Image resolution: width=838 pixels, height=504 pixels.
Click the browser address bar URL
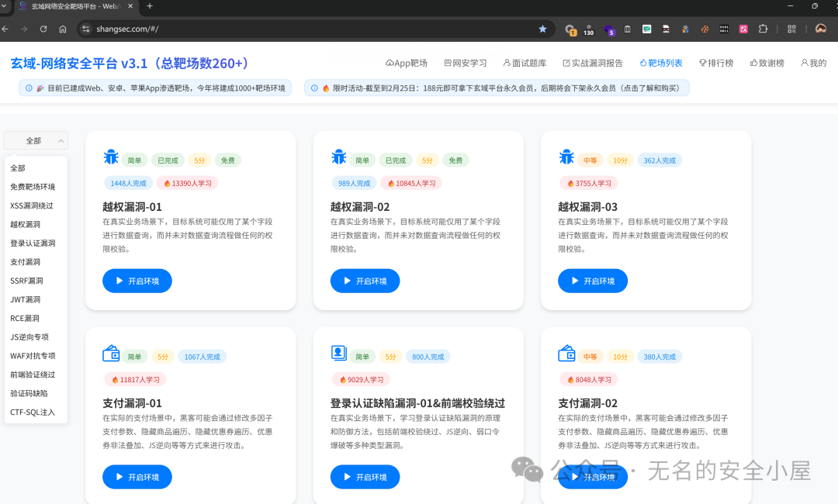pyautogui.click(x=127, y=29)
